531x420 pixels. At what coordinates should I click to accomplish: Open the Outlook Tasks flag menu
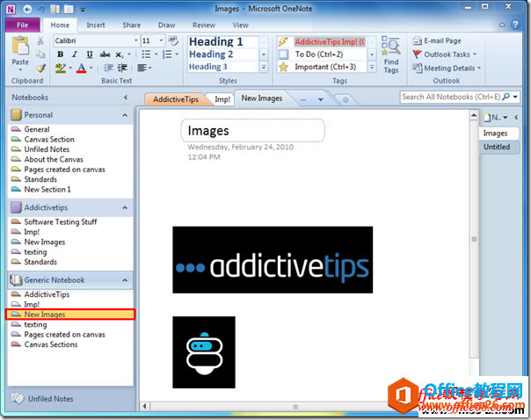(x=445, y=54)
